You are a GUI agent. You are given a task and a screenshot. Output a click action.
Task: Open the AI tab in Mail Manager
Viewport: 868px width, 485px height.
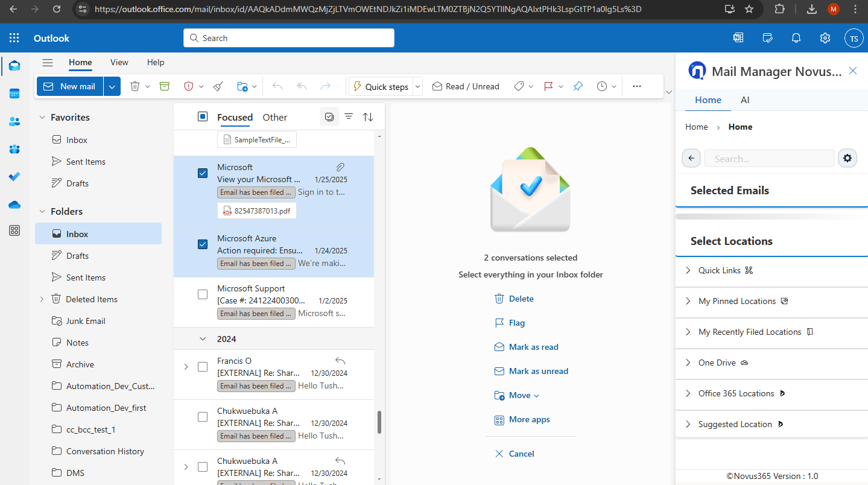click(745, 100)
